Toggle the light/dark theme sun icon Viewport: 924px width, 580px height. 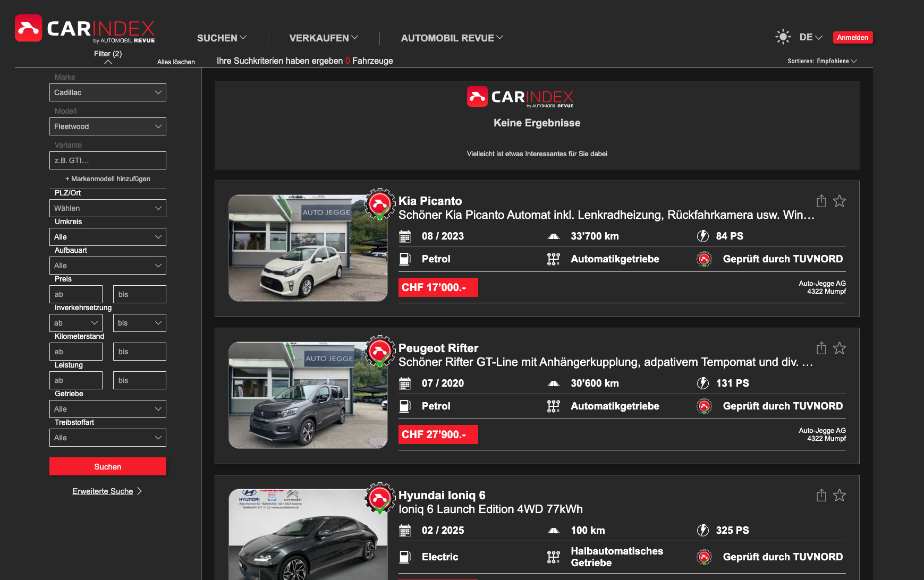[x=783, y=37]
